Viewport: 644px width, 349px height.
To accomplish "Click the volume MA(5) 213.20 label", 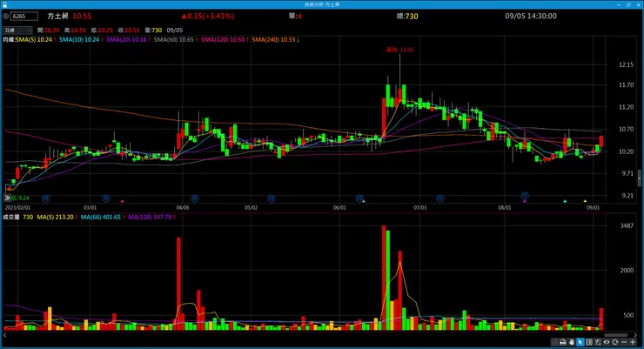I will point(57,218).
